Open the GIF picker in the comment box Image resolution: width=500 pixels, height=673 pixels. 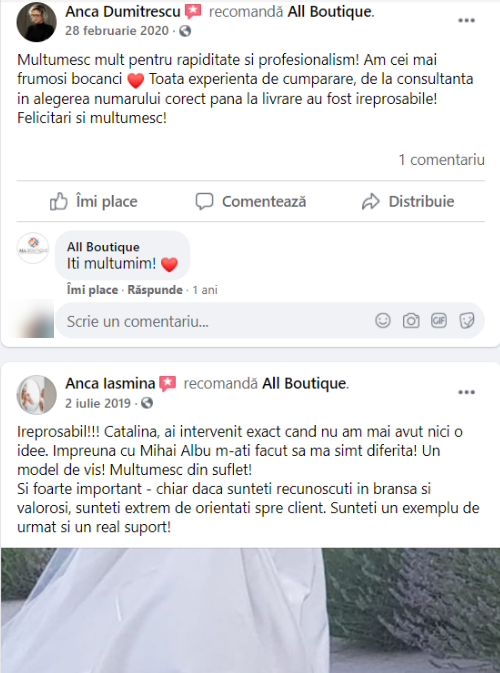[x=439, y=321]
